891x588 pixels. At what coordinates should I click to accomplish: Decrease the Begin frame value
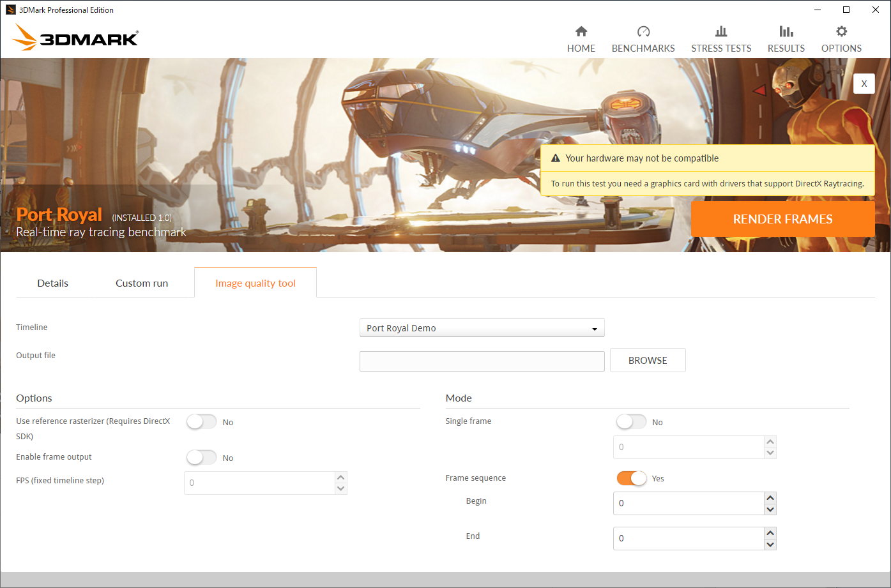(770, 509)
